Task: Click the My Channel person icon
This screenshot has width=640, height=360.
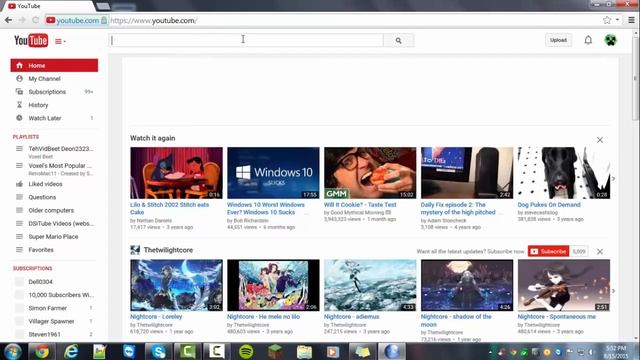Action: (19, 78)
